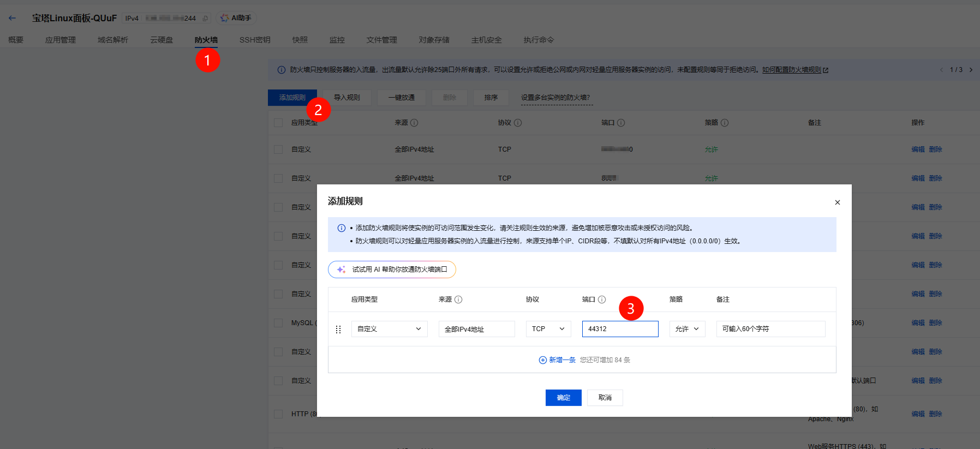Screen dimensions: 980x449
Task: Click the drag handle of the rule row
Action: [338, 330]
